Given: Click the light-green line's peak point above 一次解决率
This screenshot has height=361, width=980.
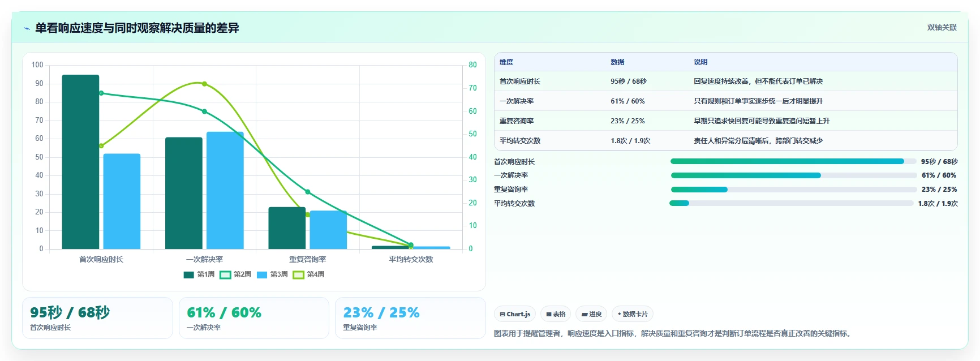Looking at the screenshot, I should 204,84.
